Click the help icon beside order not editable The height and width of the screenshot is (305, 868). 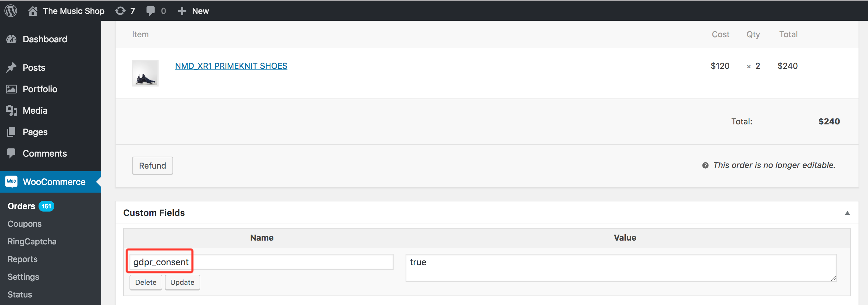[x=705, y=165]
